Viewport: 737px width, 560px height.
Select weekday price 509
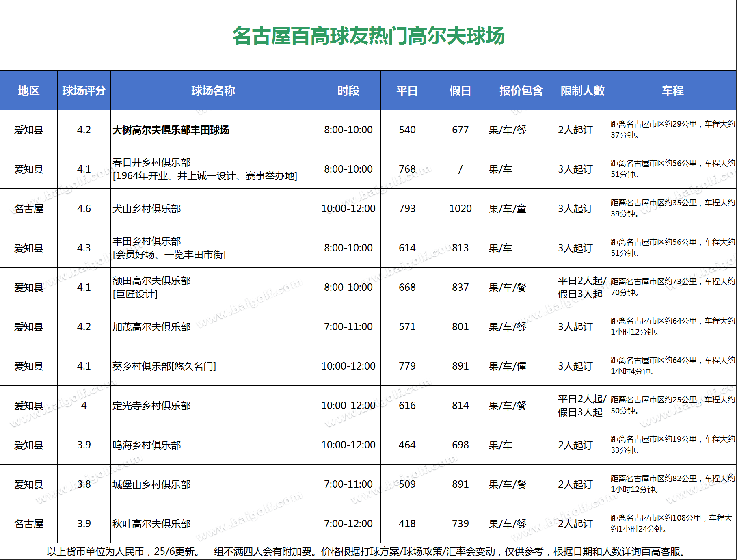(x=407, y=484)
